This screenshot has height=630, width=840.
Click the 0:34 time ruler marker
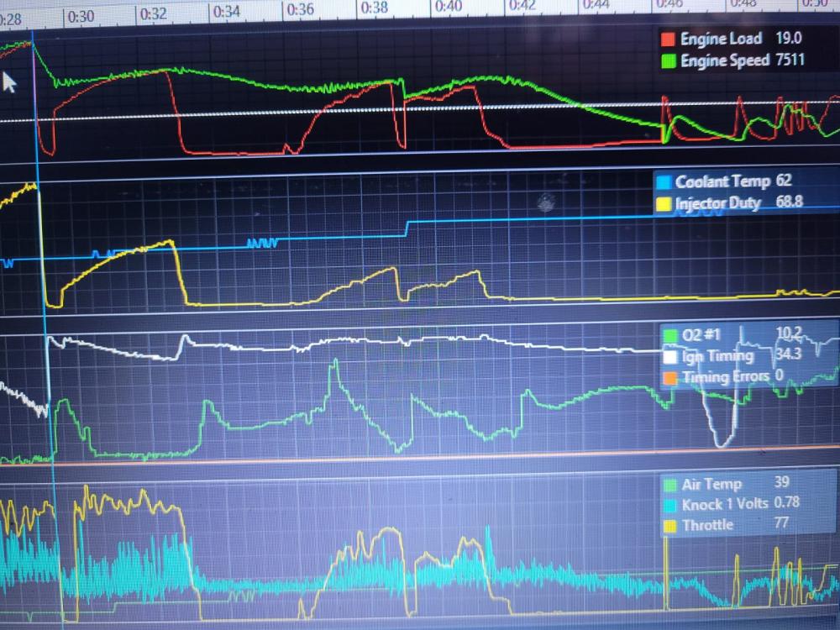point(227,12)
